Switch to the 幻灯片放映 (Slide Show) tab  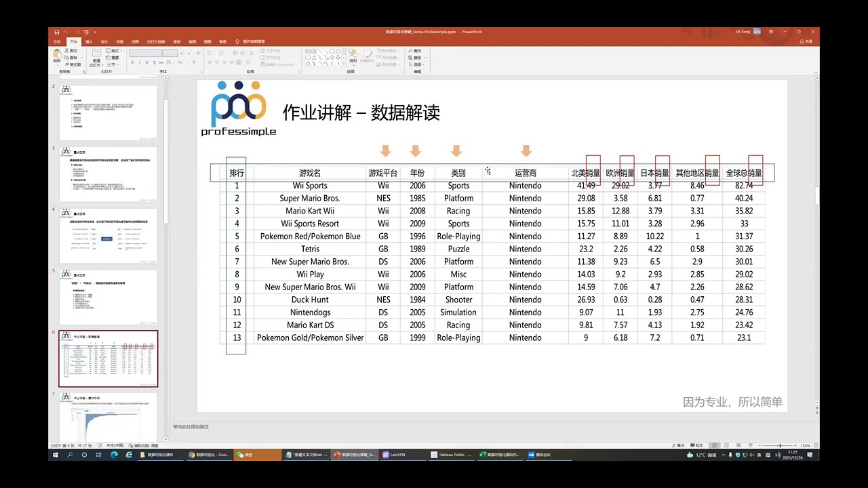click(156, 41)
